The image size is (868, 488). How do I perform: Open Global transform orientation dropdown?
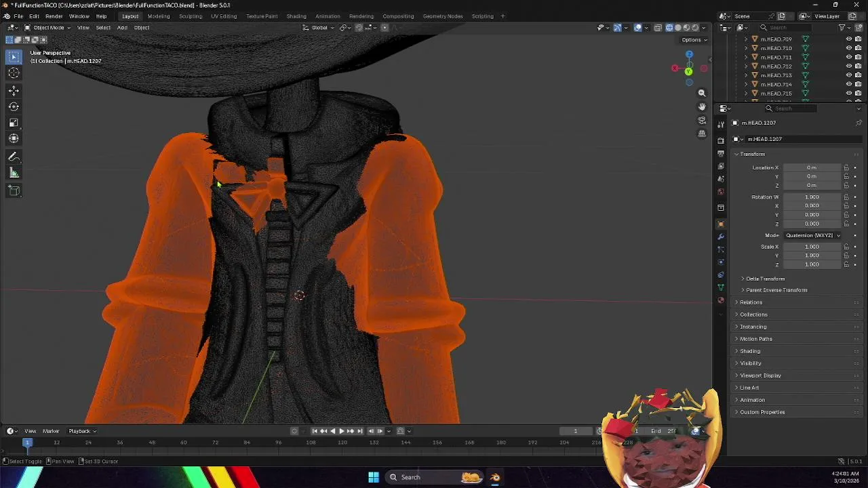click(x=318, y=28)
